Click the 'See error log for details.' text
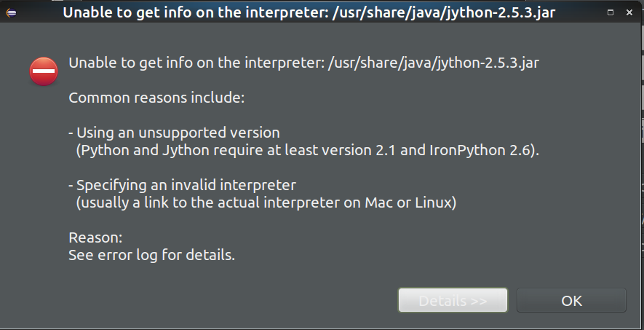Screen dimensions: 644x330 click(151, 256)
